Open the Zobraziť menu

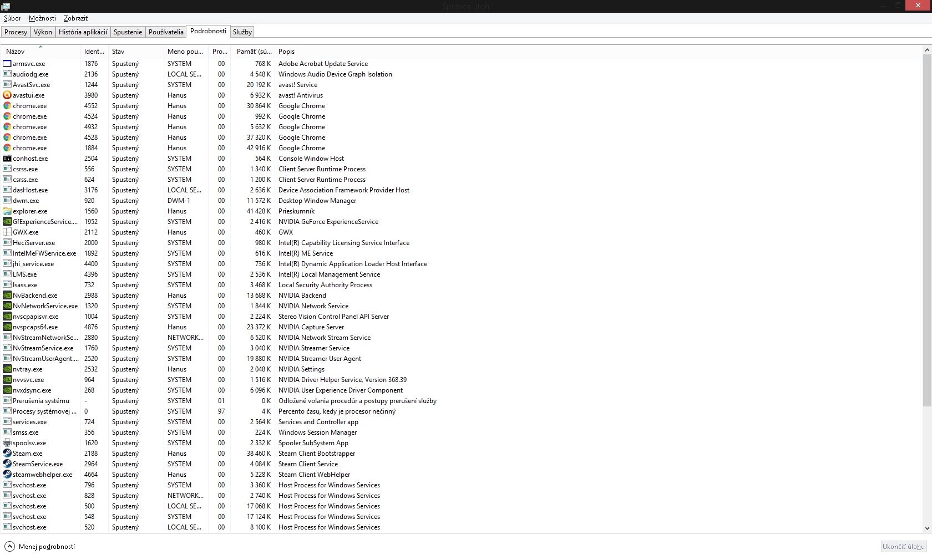click(76, 18)
